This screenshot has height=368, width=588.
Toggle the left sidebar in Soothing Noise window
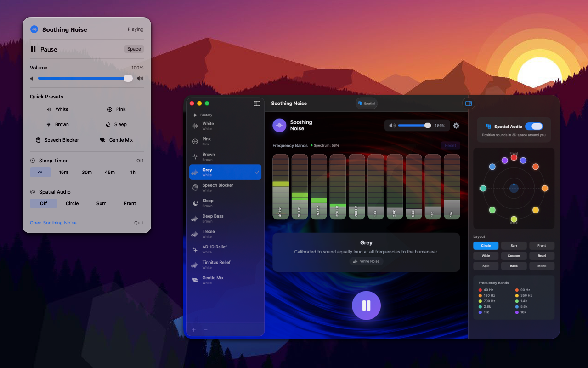click(257, 103)
